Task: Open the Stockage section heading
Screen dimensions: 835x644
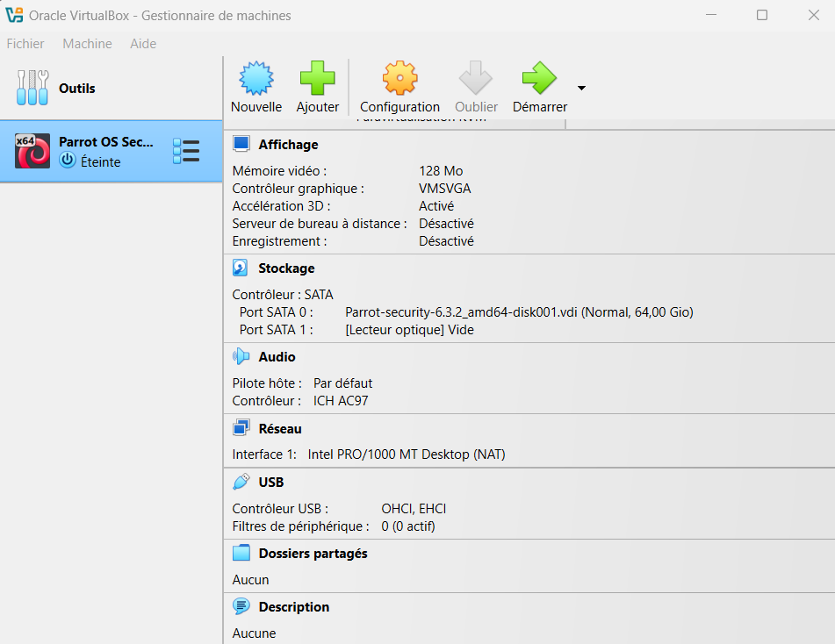Action: point(286,268)
